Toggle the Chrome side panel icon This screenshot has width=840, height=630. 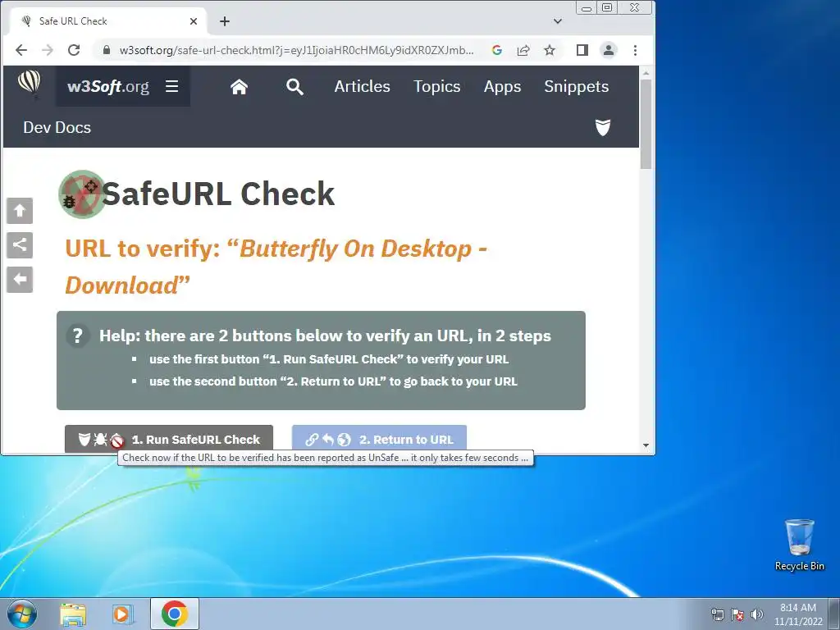[582, 50]
